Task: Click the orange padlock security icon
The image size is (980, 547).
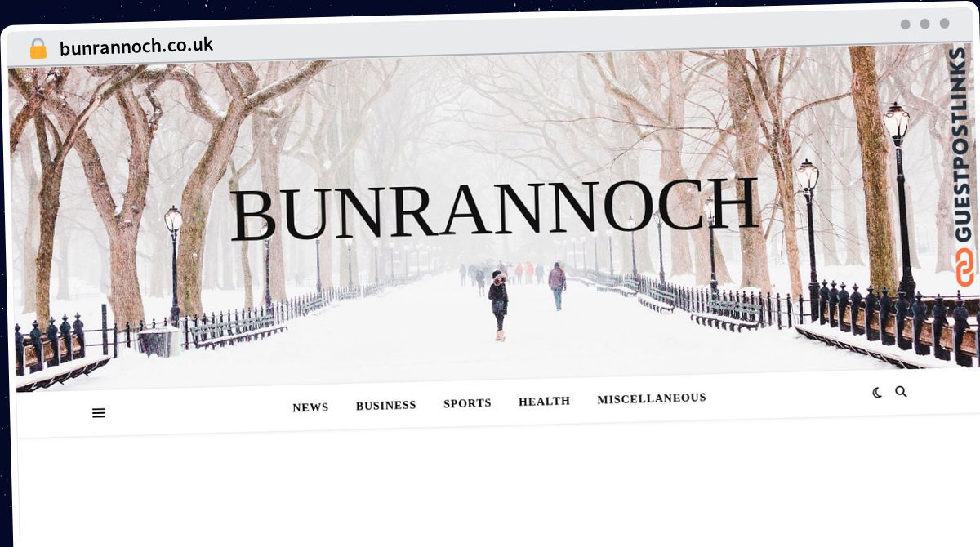Action: coord(38,48)
